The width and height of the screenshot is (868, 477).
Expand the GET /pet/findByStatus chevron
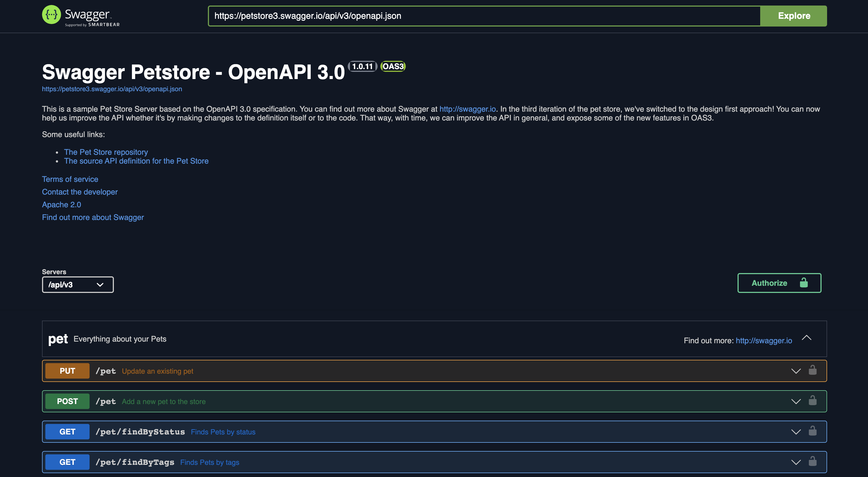(796, 431)
